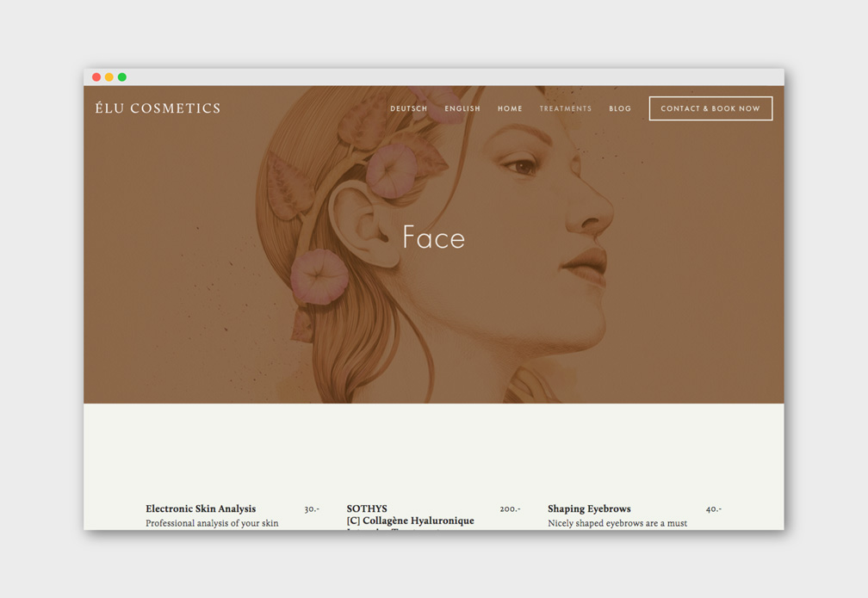Click the 40.- price of Shaping Eyebrows
The width and height of the screenshot is (868, 598).
pos(714,509)
